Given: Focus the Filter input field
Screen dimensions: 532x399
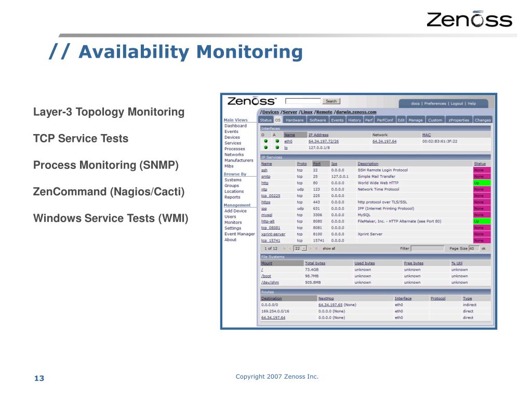Looking at the screenshot, I should [x=428, y=249].
